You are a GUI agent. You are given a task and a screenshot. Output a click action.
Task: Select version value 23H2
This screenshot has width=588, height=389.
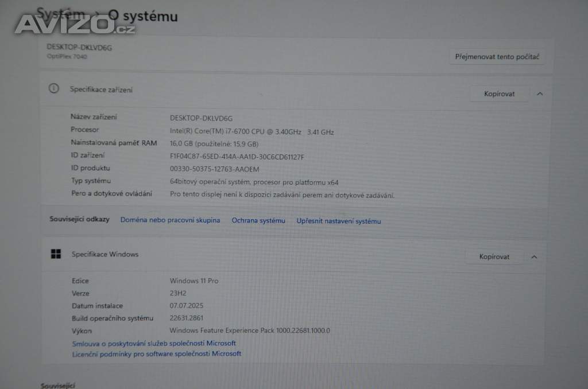(x=178, y=293)
